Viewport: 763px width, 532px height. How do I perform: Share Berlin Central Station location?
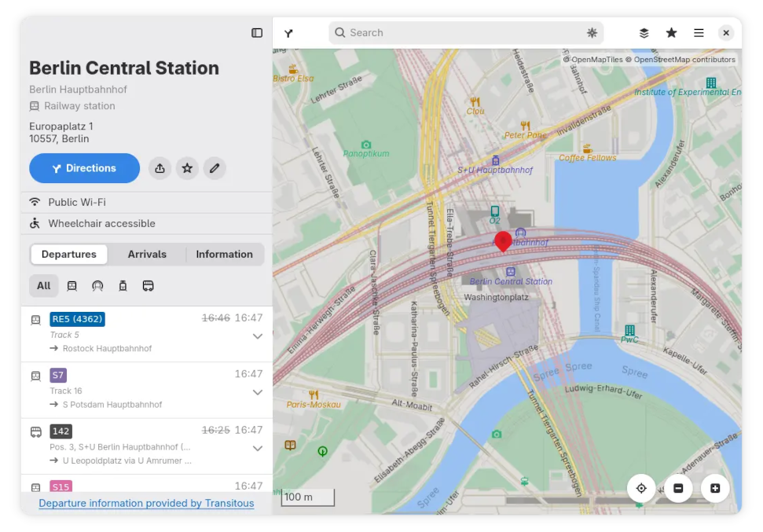[x=160, y=168]
